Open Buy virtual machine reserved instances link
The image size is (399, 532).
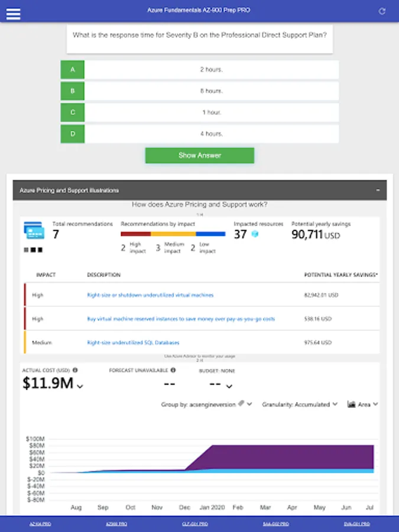click(181, 319)
